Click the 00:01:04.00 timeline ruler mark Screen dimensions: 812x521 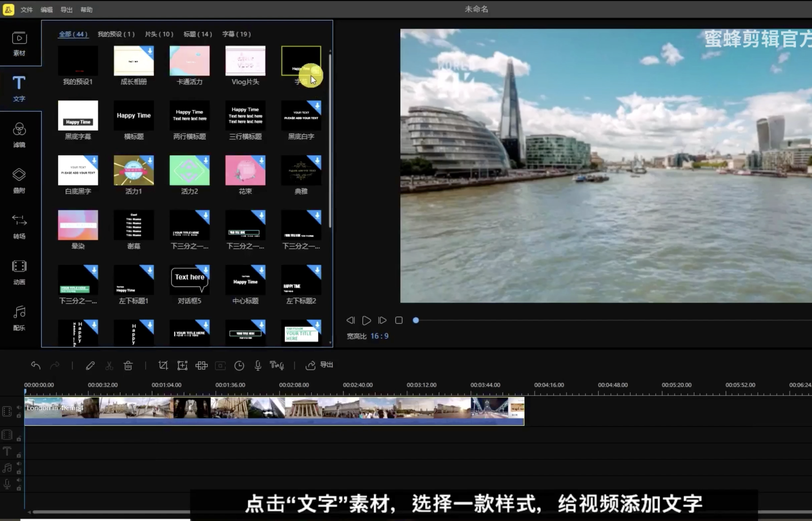pyautogui.click(x=167, y=385)
